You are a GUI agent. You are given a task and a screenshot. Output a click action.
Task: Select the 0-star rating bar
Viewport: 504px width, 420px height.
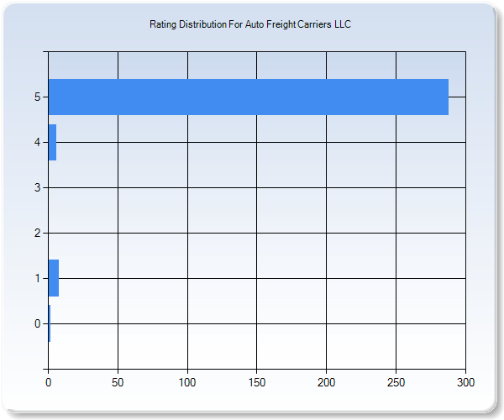50,323
